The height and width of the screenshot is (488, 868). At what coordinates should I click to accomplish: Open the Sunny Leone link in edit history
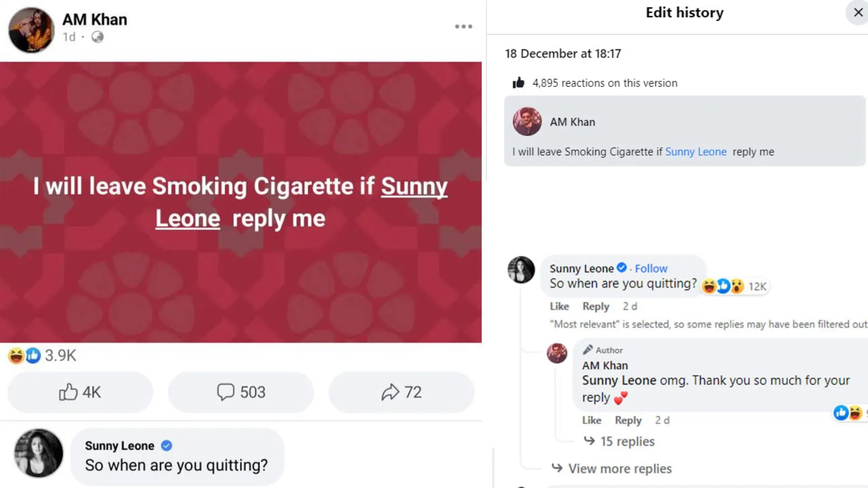[696, 152]
